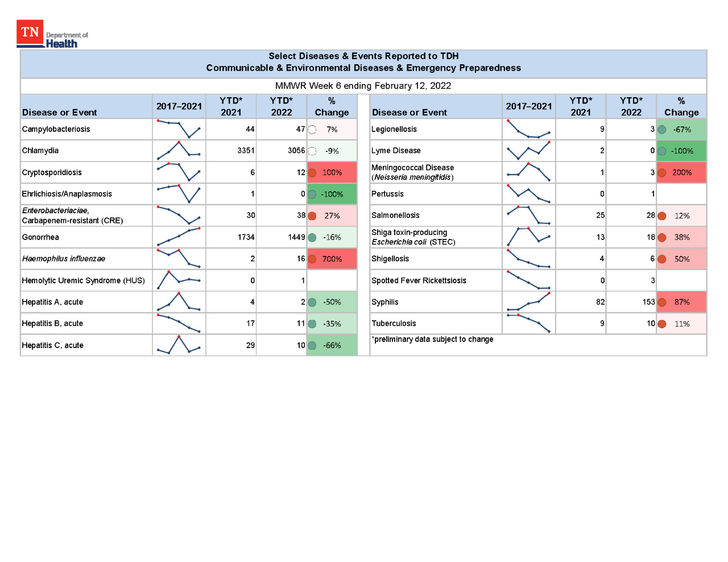Click the 'MMWR Week 6 ending February 12, 2022' text
Viewport: 728px width, 562px height.
tap(363, 86)
